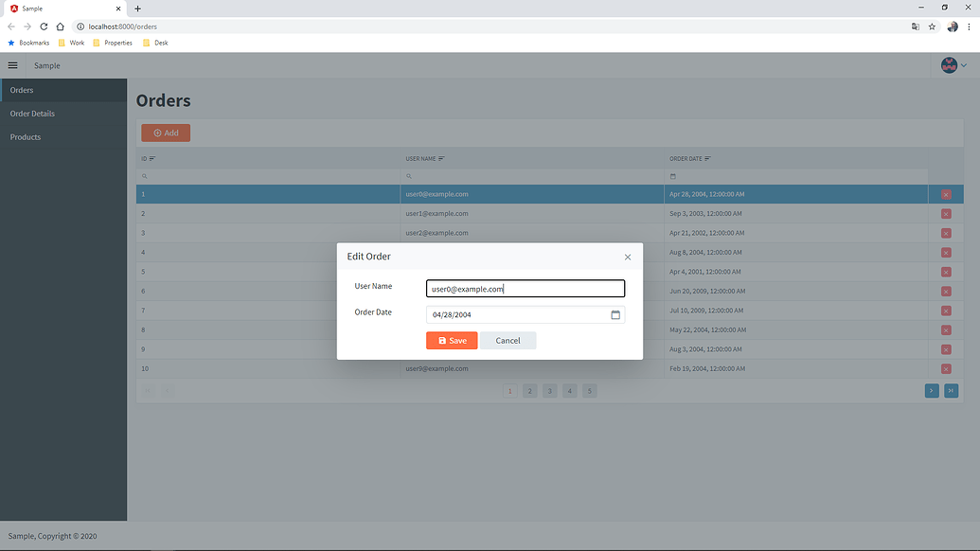Screen dimensions: 980x551
Task: Reload the browser page
Action: coord(44,27)
